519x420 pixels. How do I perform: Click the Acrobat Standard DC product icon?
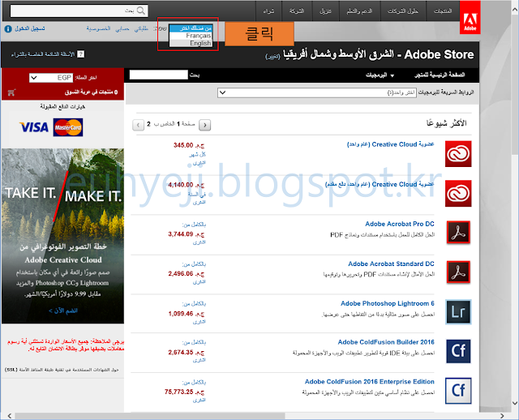[x=458, y=272]
